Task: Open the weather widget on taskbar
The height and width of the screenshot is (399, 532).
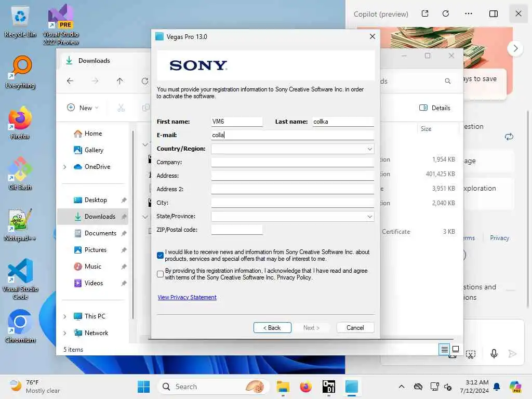Action: 35,387
